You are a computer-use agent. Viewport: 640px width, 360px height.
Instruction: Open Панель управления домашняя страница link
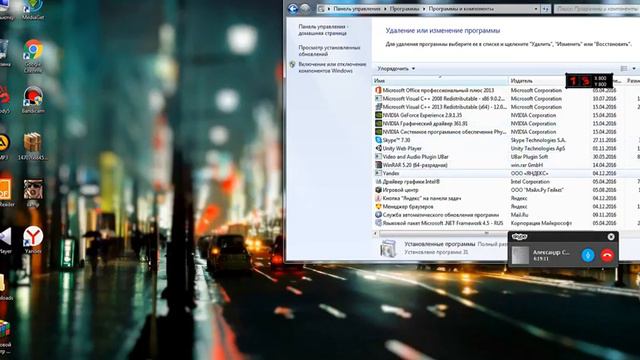pyautogui.click(x=323, y=30)
